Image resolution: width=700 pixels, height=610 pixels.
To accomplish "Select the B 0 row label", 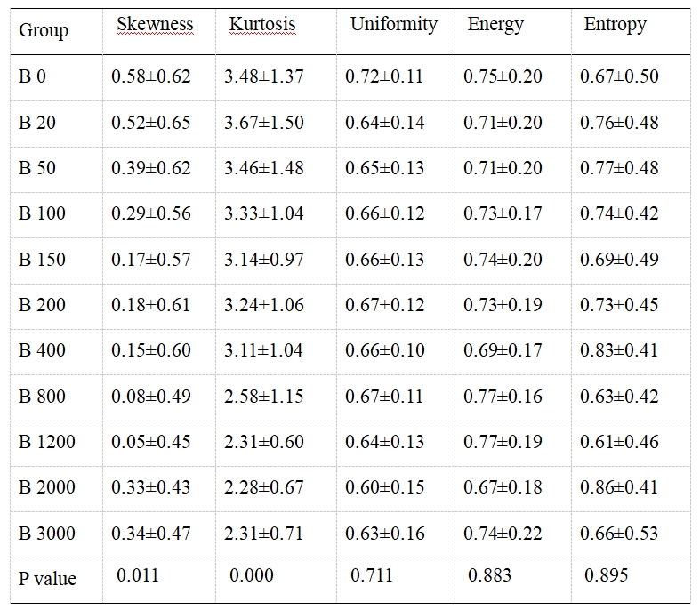I will pos(33,76).
